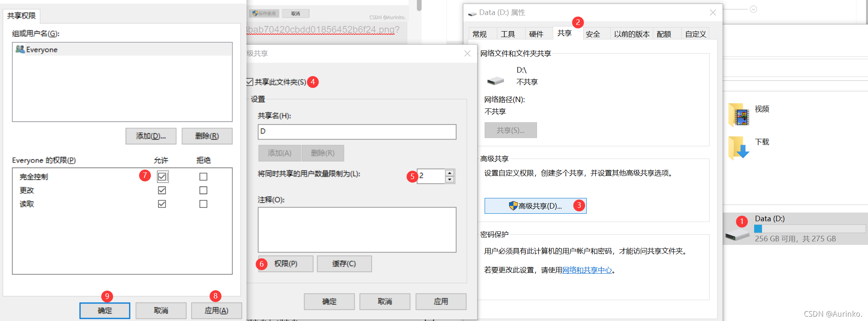The width and height of the screenshot is (868, 321).
Task: Select the 共享权限 tab
Action: coord(22,16)
